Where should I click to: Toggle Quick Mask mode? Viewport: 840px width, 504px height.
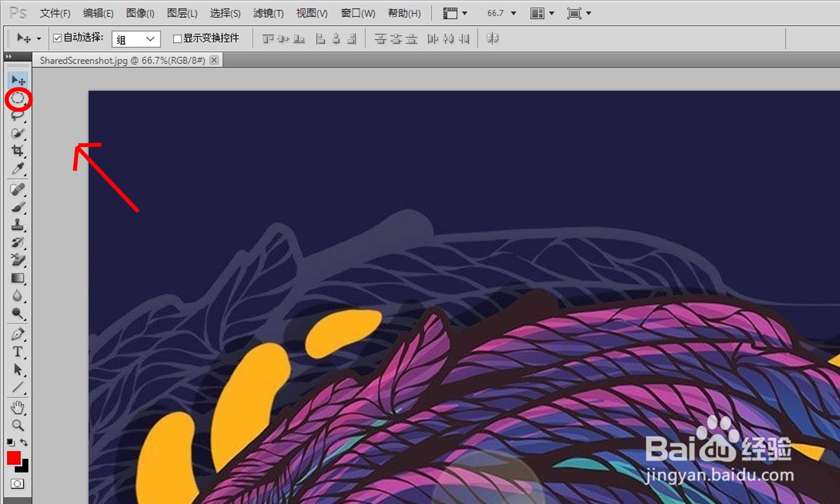17,484
